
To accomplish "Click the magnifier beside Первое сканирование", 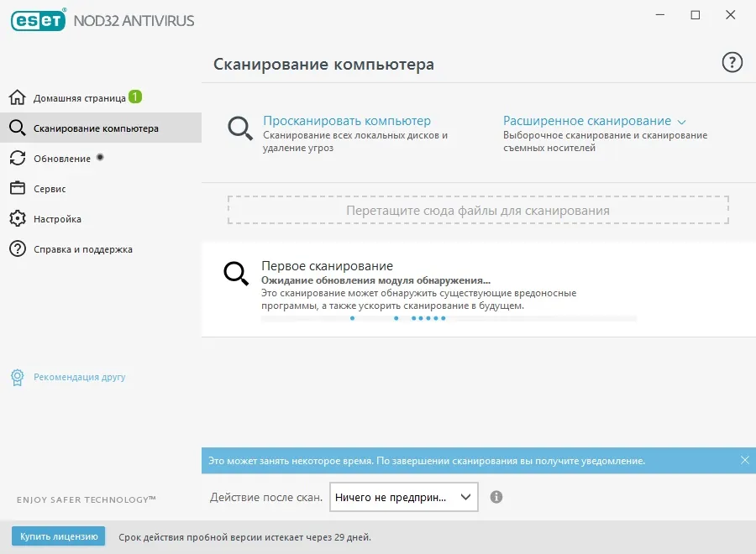I will pyautogui.click(x=236, y=274).
